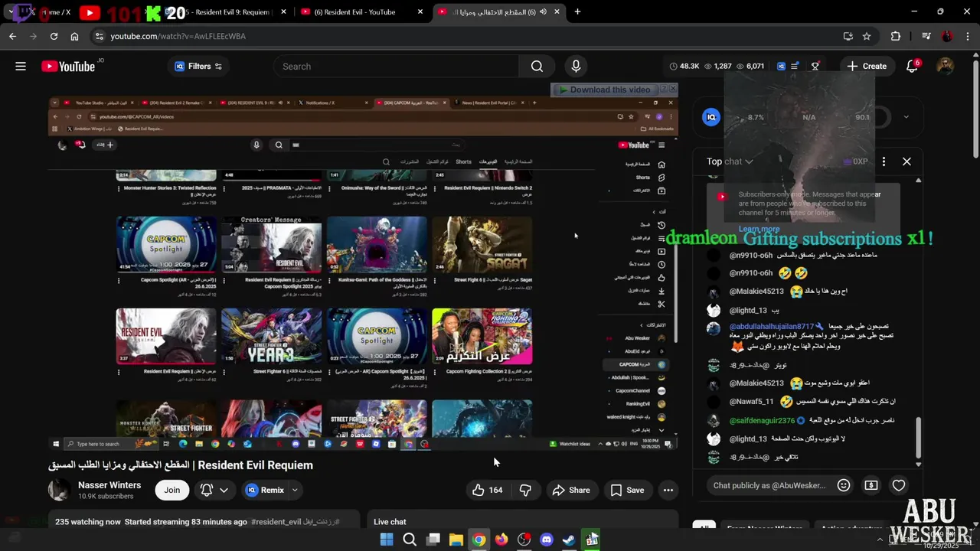Screen dimensions: 980x551
Task: Open Discord from taskbar
Action: click(547, 540)
